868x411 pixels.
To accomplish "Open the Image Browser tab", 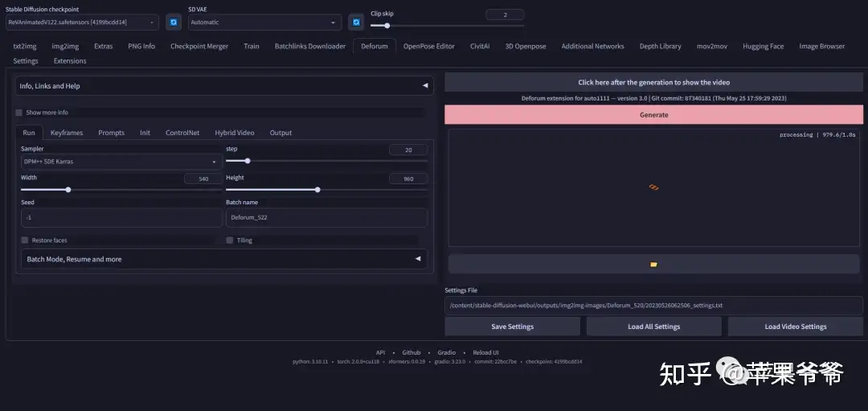I will pyautogui.click(x=822, y=47).
